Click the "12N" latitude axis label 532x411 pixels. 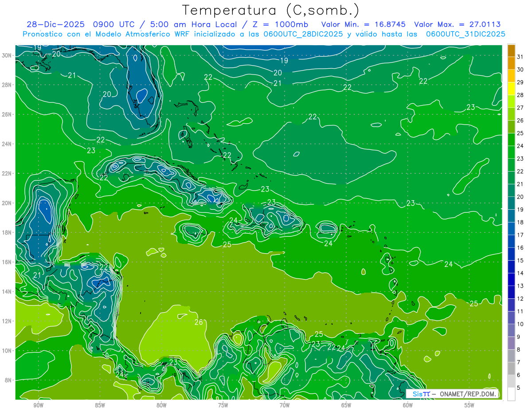tap(7, 321)
